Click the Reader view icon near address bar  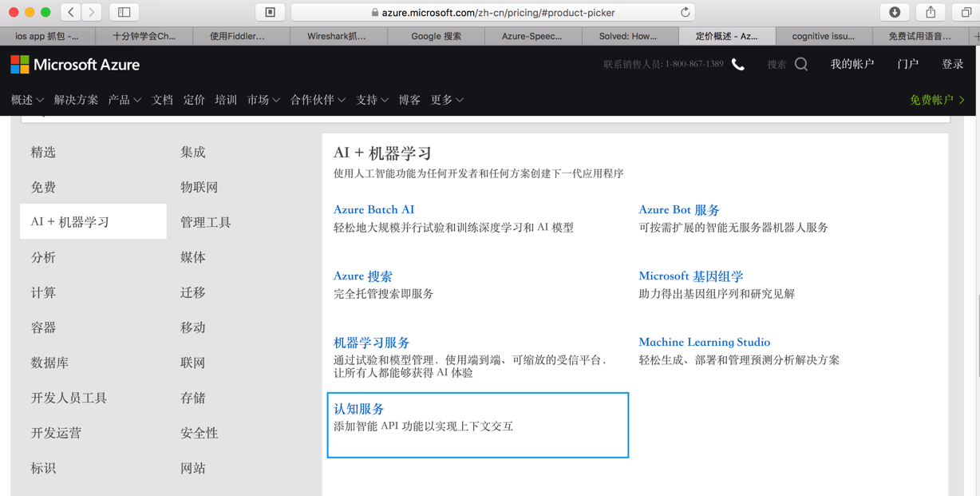click(x=270, y=12)
